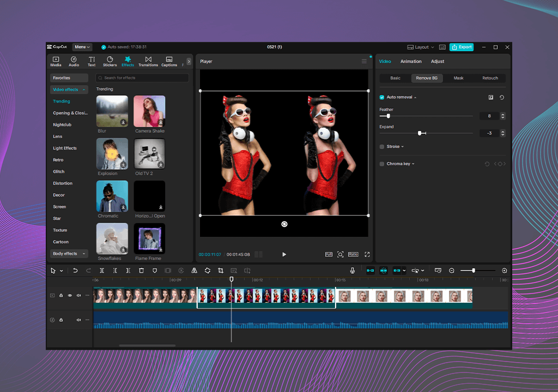Select the Glitch effects category
Screen dimensions: 558x392
(59, 171)
